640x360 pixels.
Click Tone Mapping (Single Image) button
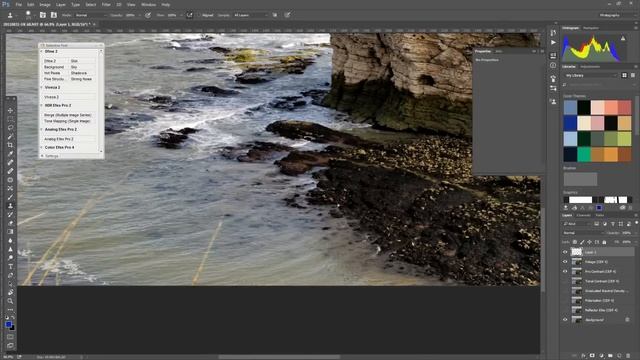(x=68, y=121)
